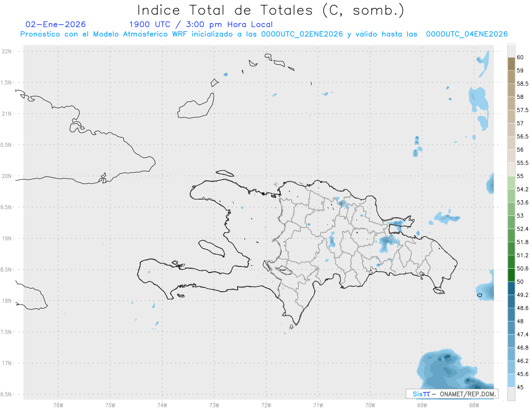This screenshot has width=532, height=411.
Task: Click the valid-until time 0000UTC_04ENE2026
Action: [x=467, y=34]
